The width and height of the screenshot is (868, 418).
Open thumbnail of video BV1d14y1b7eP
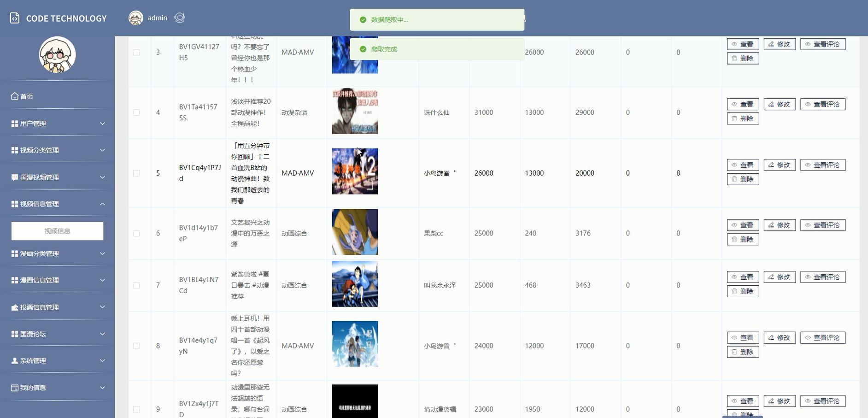click(x=355, y=232)
